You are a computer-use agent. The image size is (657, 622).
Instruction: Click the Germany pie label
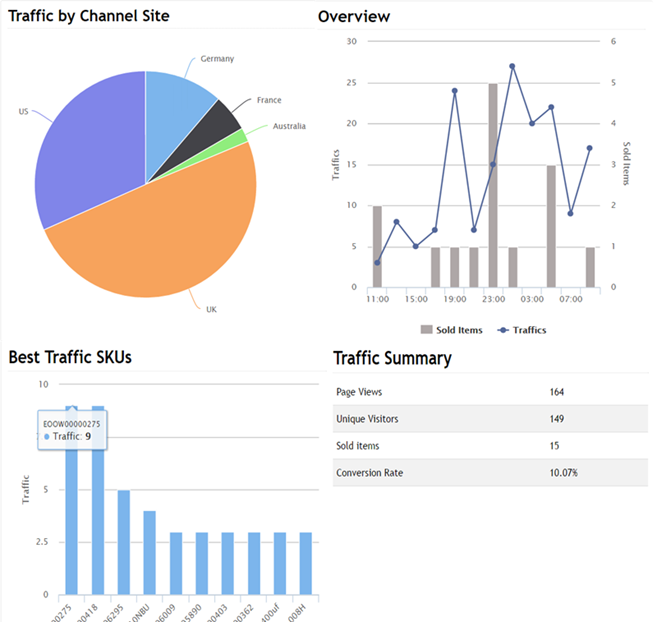pyautogui.click(x=217, y=59)
